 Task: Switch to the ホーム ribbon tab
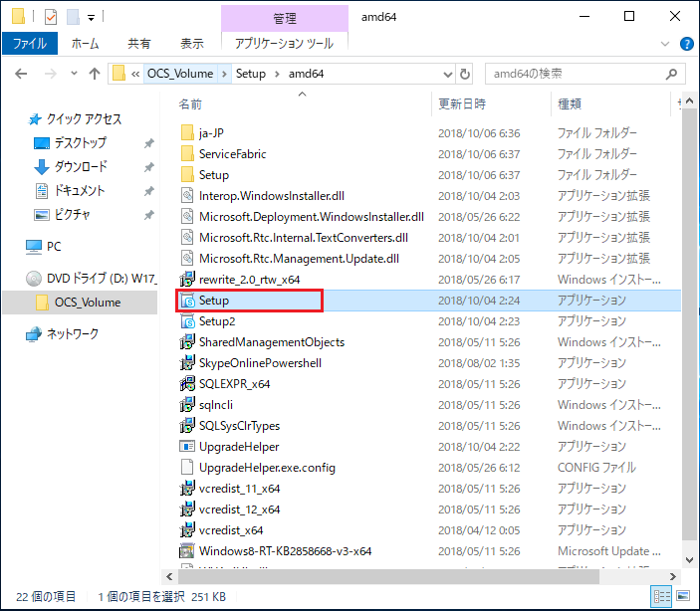pos(85,44)
